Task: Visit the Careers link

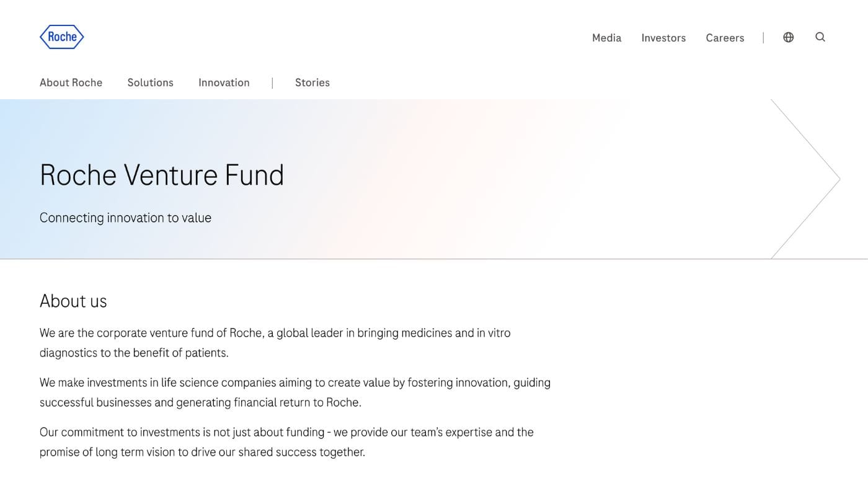Action: click(725, 38)
